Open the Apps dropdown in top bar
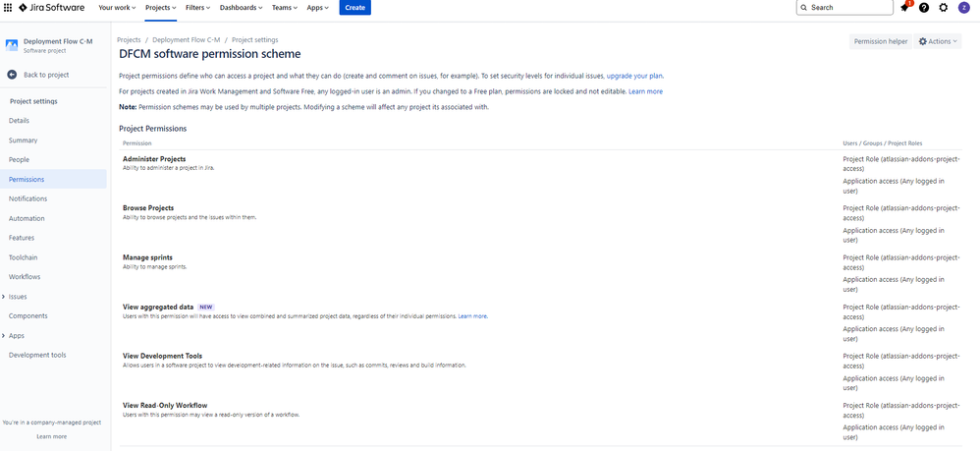This screenshot has width=980, height=451. pyautogui.click(x=317, y=8)
